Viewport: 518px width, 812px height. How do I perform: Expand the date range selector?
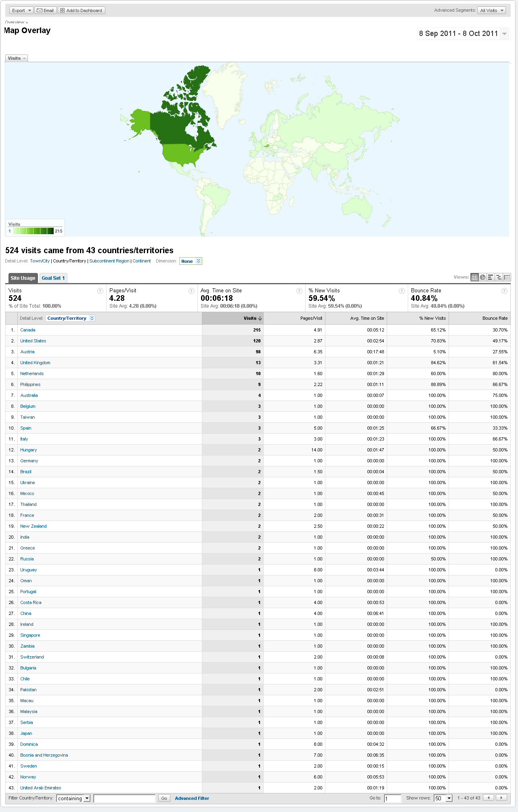point(504,34)
